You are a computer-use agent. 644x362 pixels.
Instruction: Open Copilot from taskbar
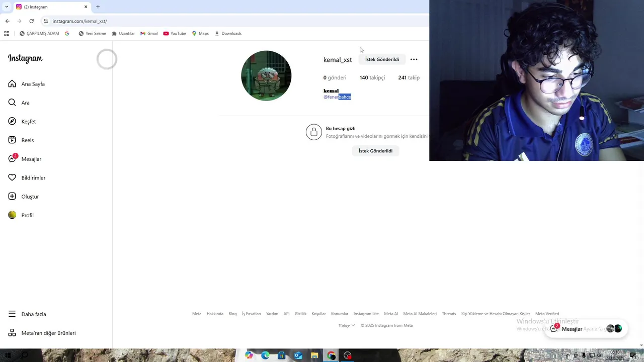coord(249,355)
